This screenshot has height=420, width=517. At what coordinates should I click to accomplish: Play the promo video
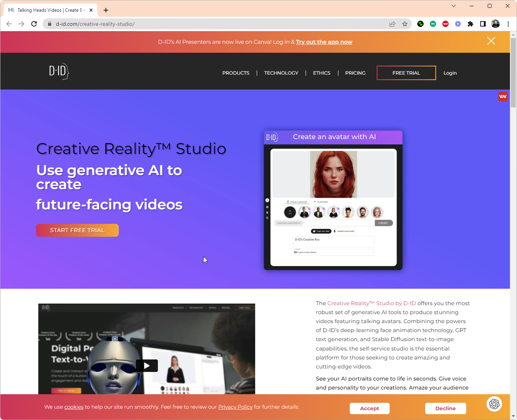(147, 366)
